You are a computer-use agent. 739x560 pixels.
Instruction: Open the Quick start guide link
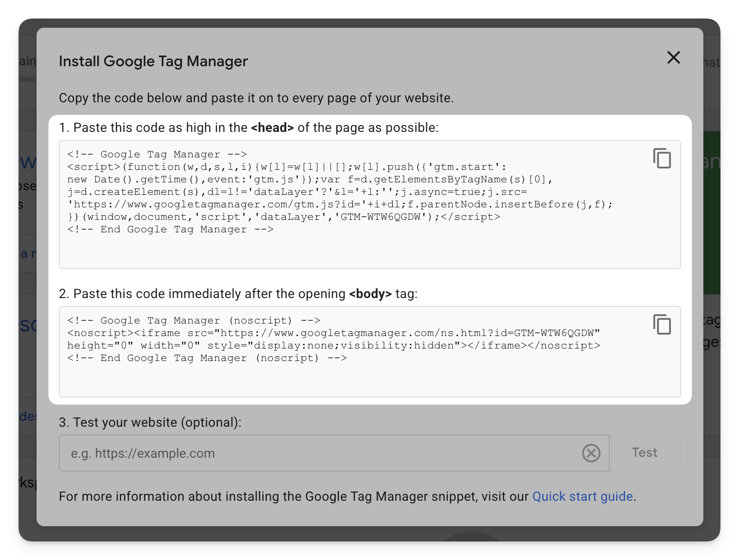coord(582,496)
